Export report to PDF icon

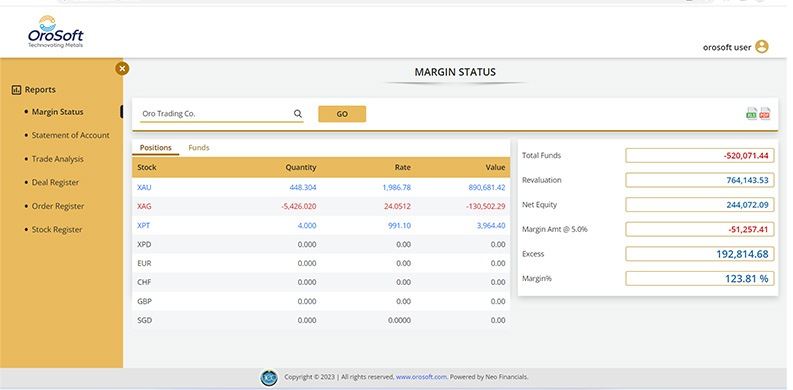(765, 113)
